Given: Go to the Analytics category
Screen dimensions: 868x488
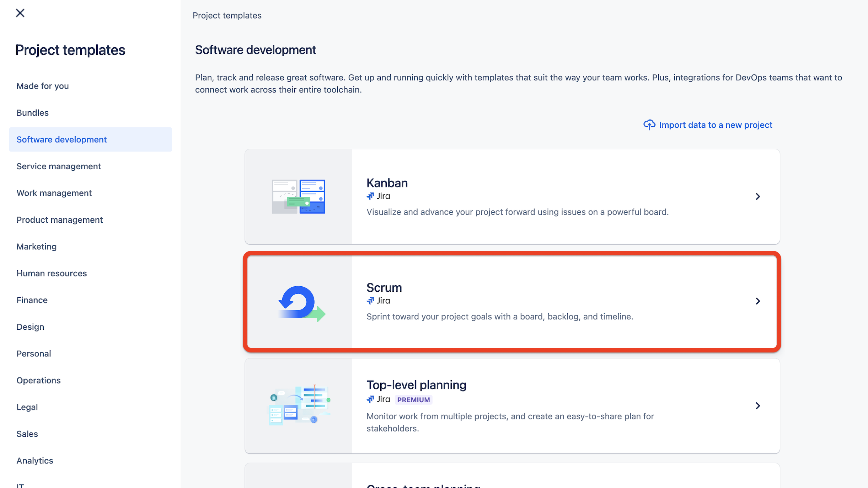Looking at the screenshot, I should tap(35, 461).
